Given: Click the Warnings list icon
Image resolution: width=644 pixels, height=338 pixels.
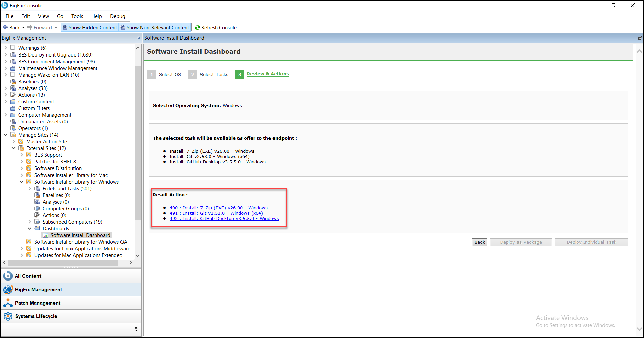Looking at the screenshot, I should (x=13, y=48).
